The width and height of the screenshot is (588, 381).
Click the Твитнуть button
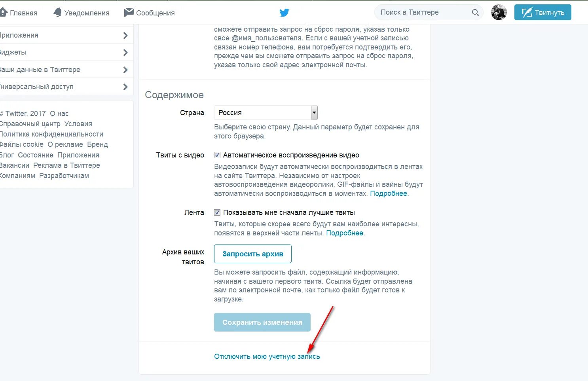[543, 12]
